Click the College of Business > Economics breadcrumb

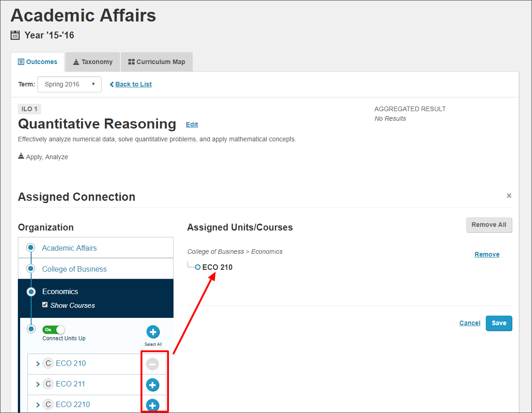pyautogui.click(x=235, y=252)
